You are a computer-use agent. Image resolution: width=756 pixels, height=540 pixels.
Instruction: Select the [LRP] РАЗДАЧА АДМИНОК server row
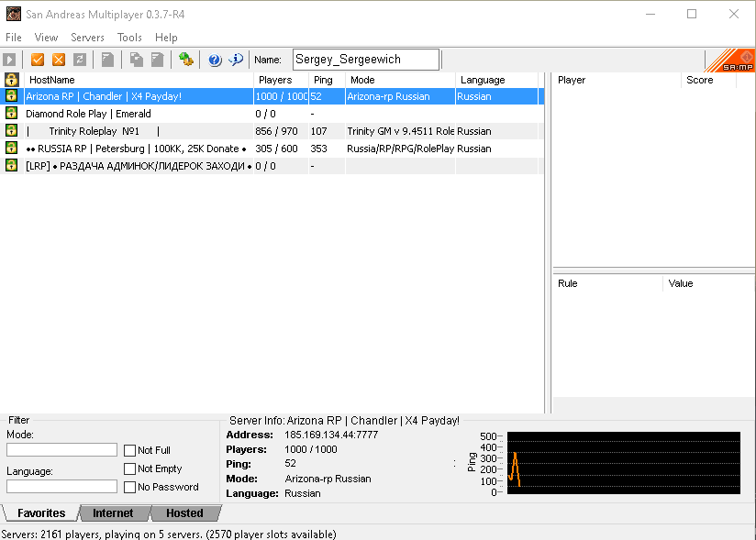(x=272, y=166)
